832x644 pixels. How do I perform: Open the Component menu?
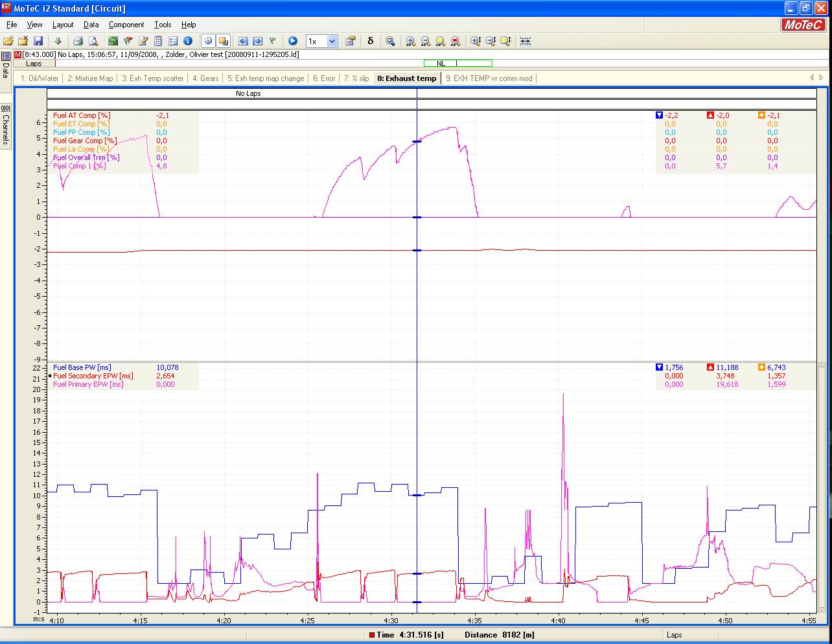pos(126,25)
